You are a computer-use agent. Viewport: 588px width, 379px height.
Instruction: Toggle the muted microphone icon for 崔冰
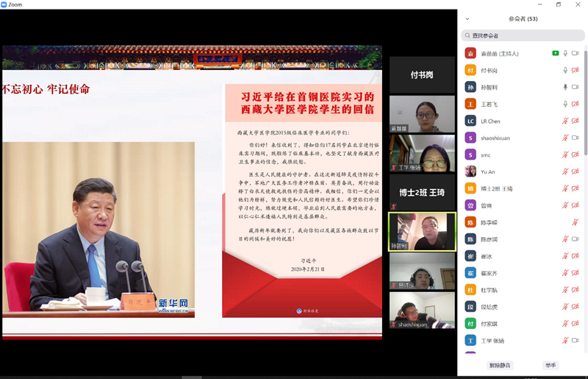565,256
